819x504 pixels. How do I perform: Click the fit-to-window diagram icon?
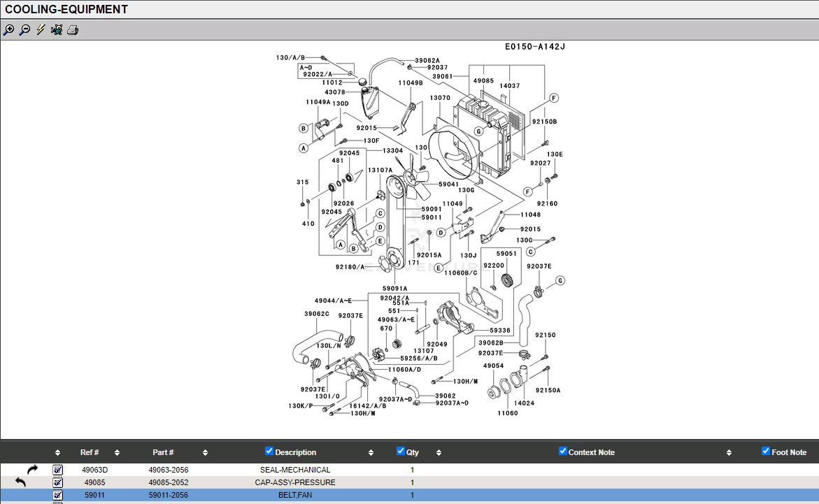click(x=57, y=30)
